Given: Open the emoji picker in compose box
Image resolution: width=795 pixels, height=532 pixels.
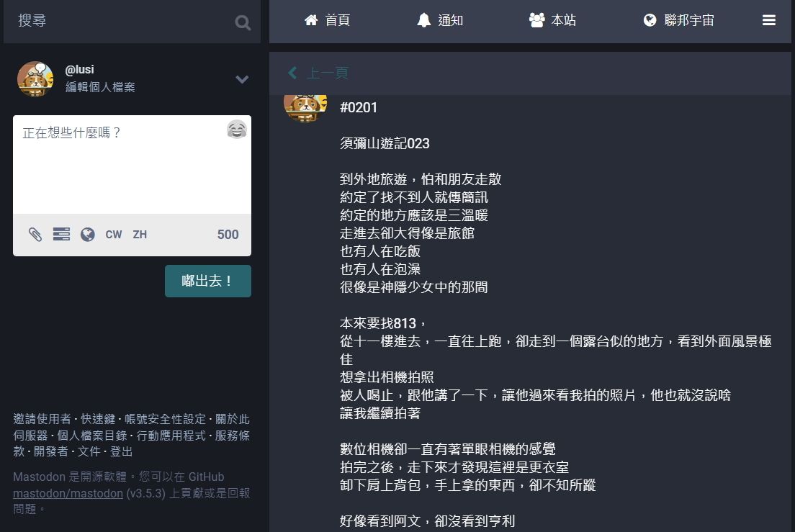Looking at the screenshot, I should (x=236, y=130).
